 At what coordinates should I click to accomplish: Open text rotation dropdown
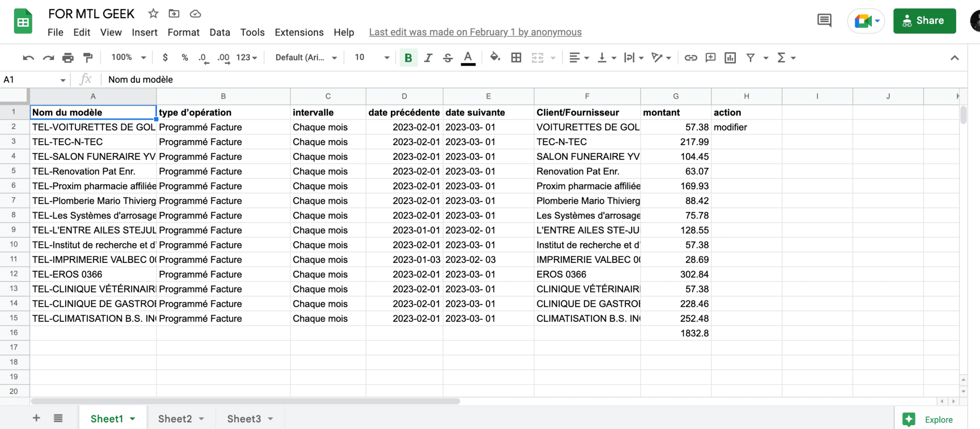(661, 58)
